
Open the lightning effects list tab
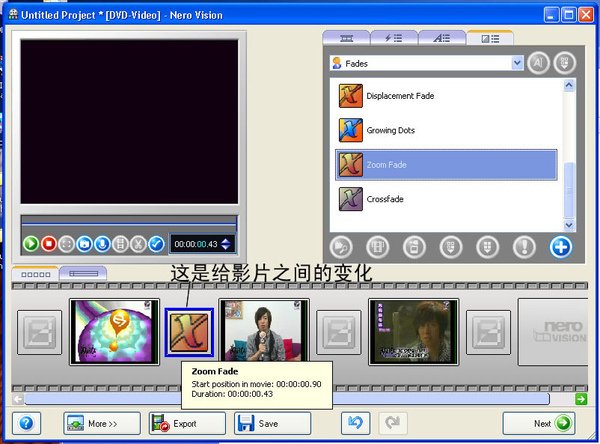point(394,38)
